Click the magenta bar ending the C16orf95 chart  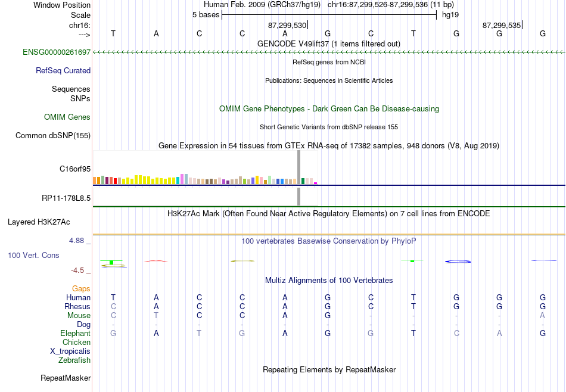316,183
